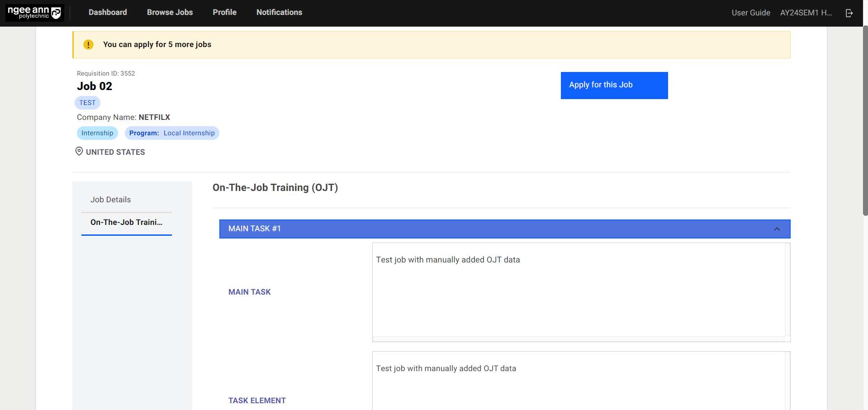Image resolution: width=868 pixels, height=410 pixels.
Task: Open the User Guide link
Action: 750,12
